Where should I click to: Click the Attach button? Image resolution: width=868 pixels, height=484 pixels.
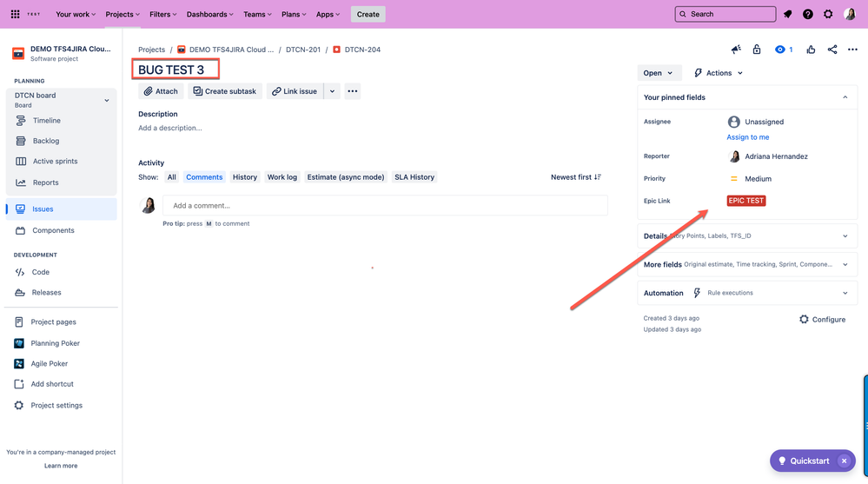(161, 91)
